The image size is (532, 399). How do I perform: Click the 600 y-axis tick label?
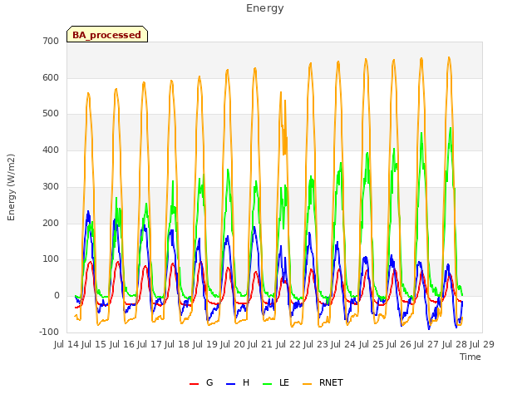pos(51,77)
